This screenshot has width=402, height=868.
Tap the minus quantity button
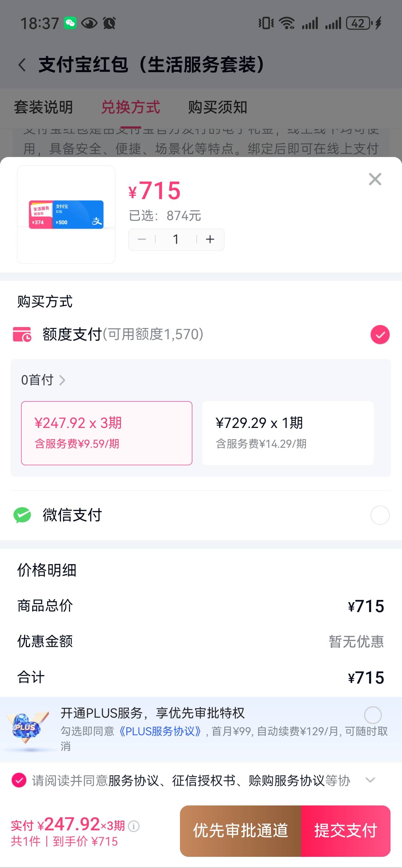[142, 239]
